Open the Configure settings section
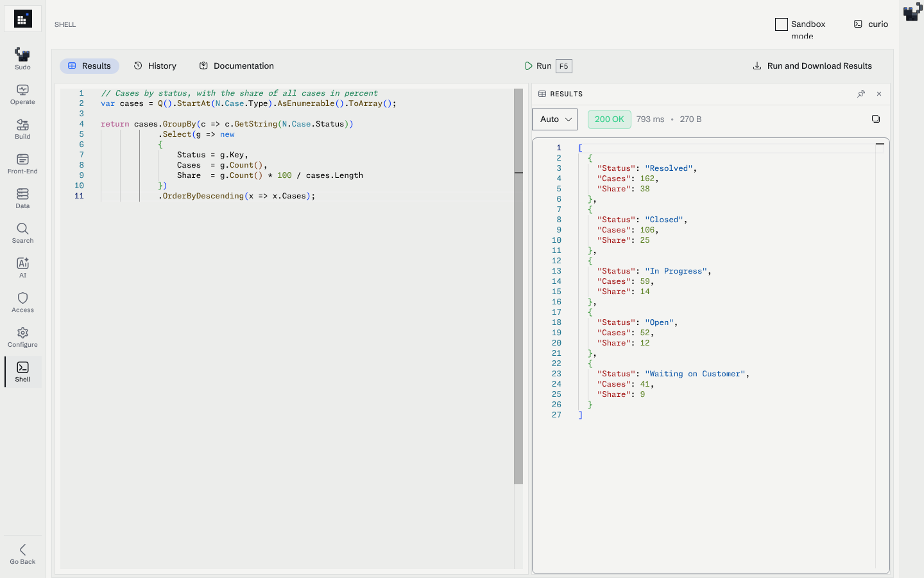 [22, 337]
